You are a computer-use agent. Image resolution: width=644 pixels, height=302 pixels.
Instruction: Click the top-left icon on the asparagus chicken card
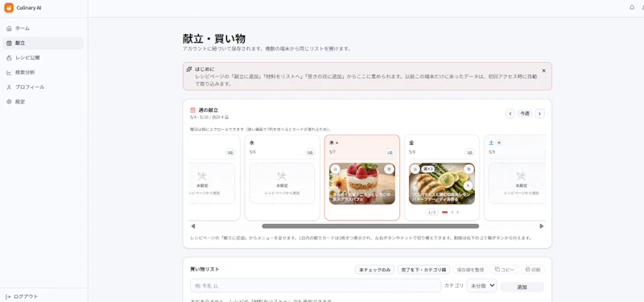(415, 169)
